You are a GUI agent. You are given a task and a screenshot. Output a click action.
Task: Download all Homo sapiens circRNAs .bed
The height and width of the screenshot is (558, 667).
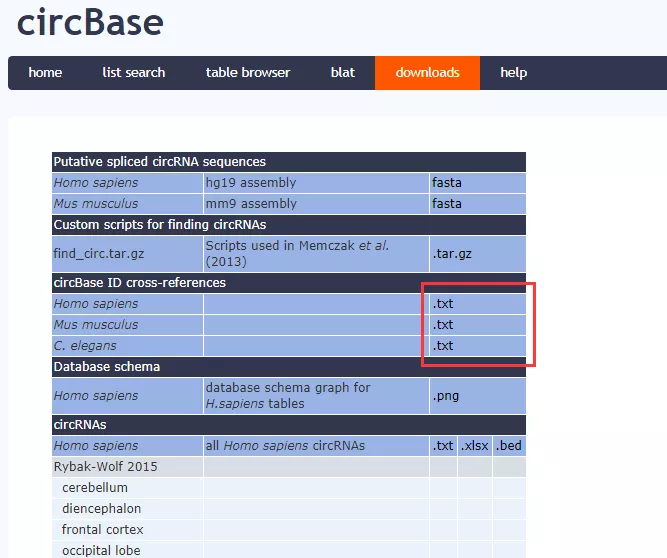point(508,446)
